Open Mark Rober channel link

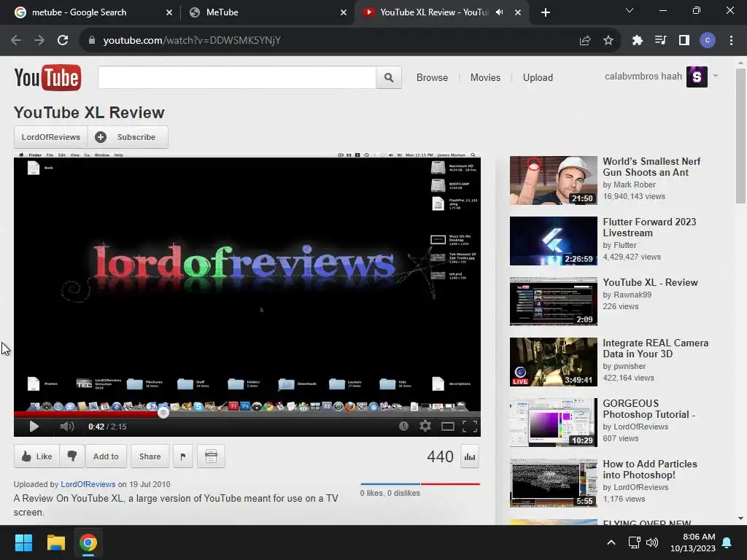(x=634, y=184)
